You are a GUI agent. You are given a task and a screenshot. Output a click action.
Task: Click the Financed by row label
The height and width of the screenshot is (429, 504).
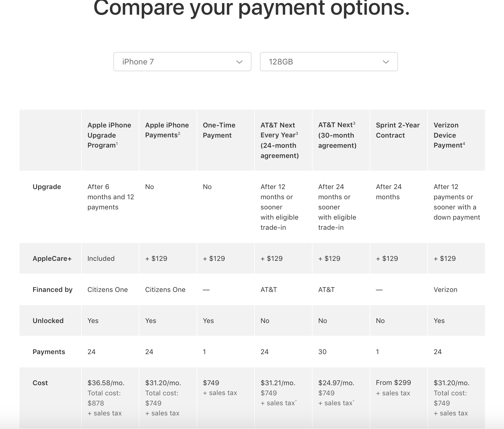[53, 289]
